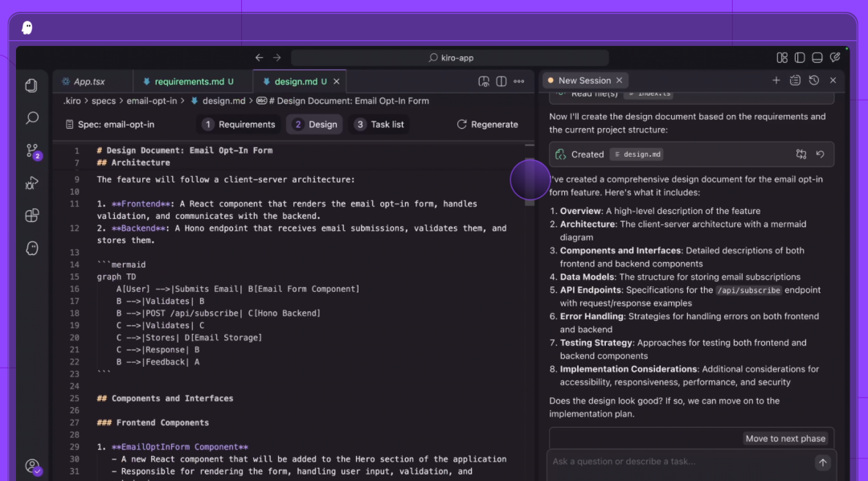This screenshot has height=481, width=868.
Task: Click 'Testing Strategy' item in chat list
Action: [x=596, y=343]
